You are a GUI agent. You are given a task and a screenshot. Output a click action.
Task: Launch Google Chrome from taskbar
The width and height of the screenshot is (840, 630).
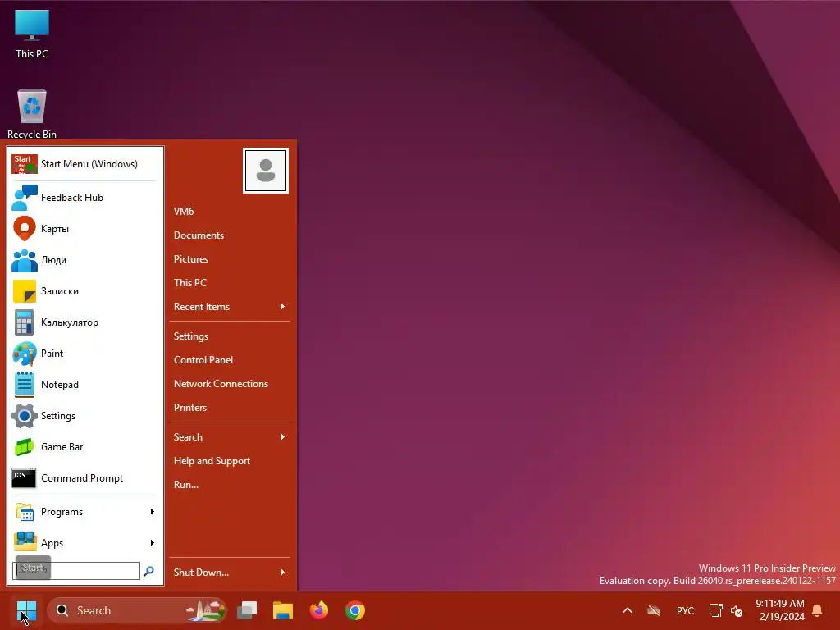(354, 610)
